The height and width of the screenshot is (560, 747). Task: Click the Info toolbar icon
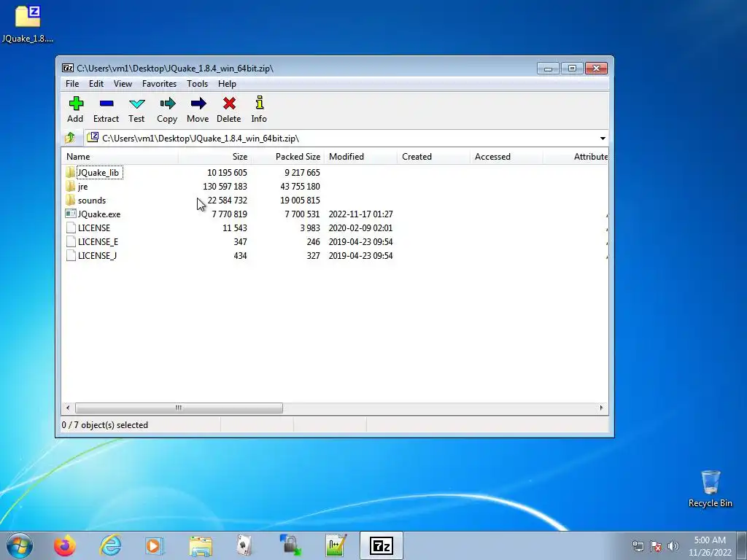click(x=259, y=104)
